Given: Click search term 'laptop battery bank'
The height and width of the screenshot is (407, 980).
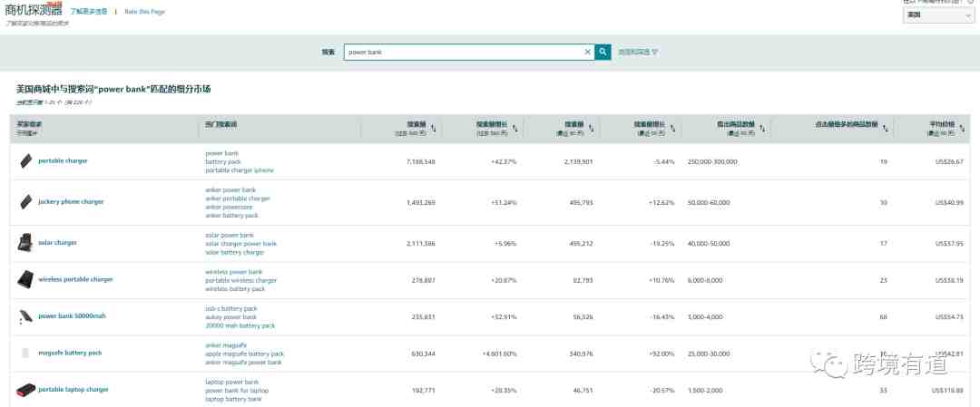Looking at the screenshot, I should [x=233, y=399].
